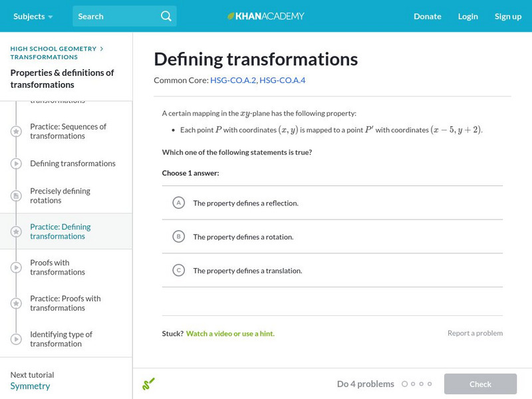
Task: Click the star icon beside "Practice: Proofs with transformations"
Action: tap(15, 303)
